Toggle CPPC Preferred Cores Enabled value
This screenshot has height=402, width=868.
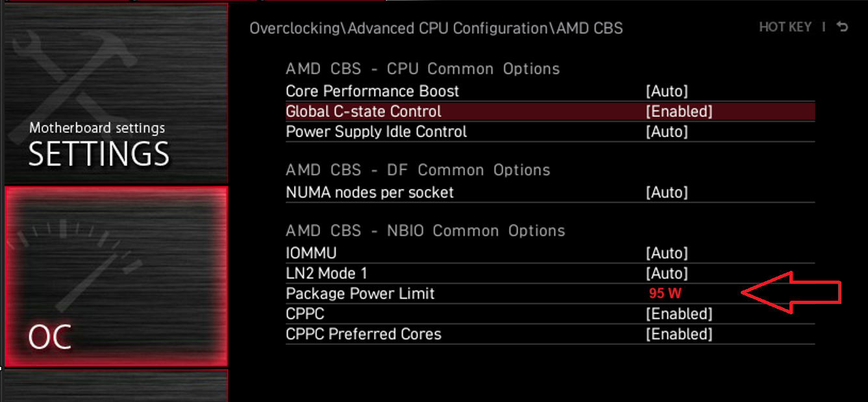(678, 334)
